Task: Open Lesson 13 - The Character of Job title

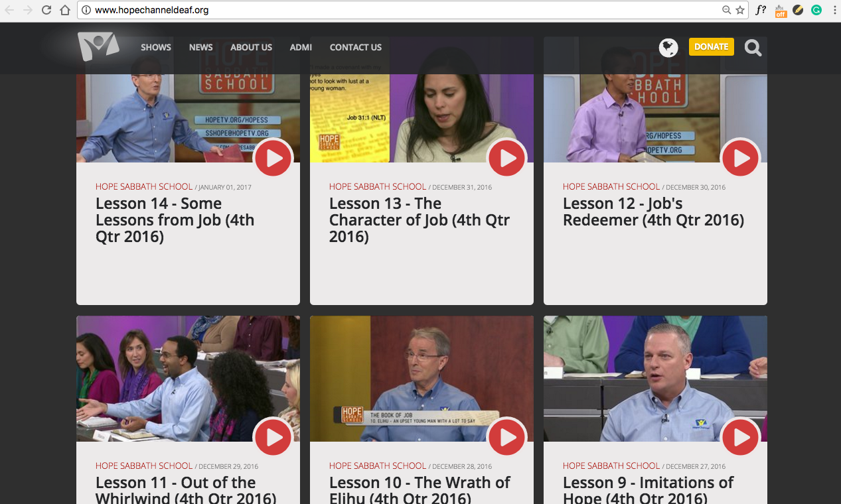Action: (x=420, y=220)
